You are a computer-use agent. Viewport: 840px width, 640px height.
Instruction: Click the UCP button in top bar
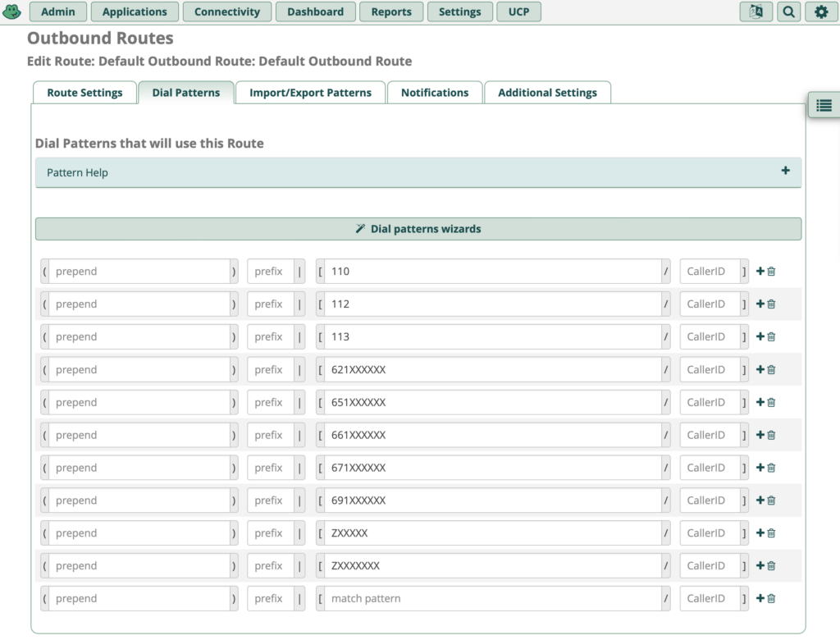[x=518, y=11]
